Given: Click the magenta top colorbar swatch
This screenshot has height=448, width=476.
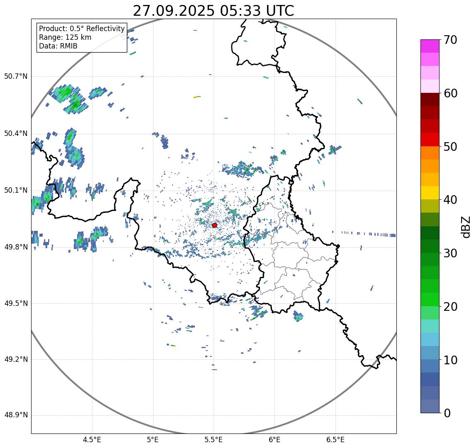Looking at the screenshot, I should [x=430, y=46].
